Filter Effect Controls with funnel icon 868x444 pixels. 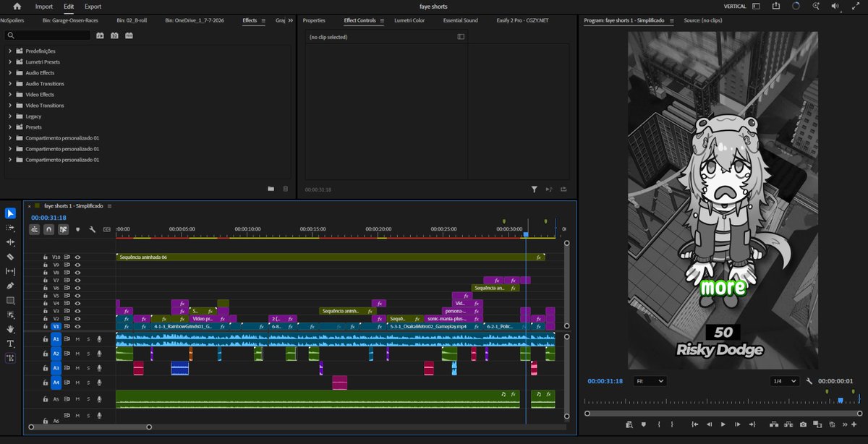click(x=534, y=189)
